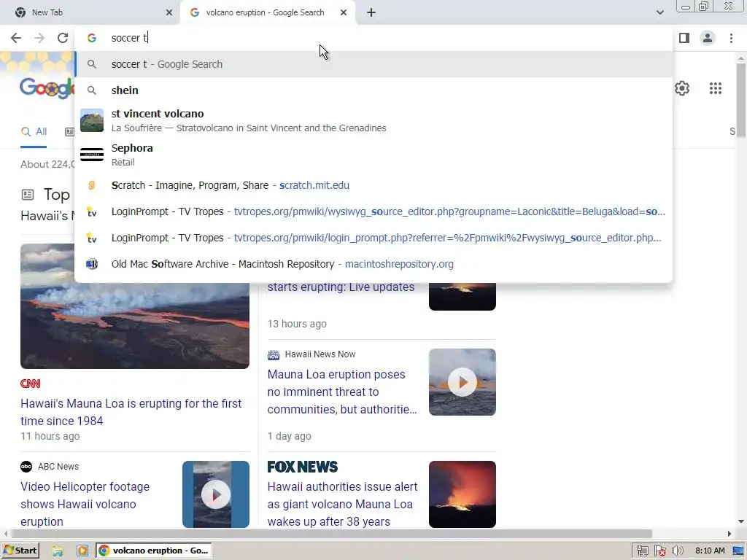Play the ABC News helicopter video
Image resolution: width=747 pixels, height=560 pixels.
point(216,494)
